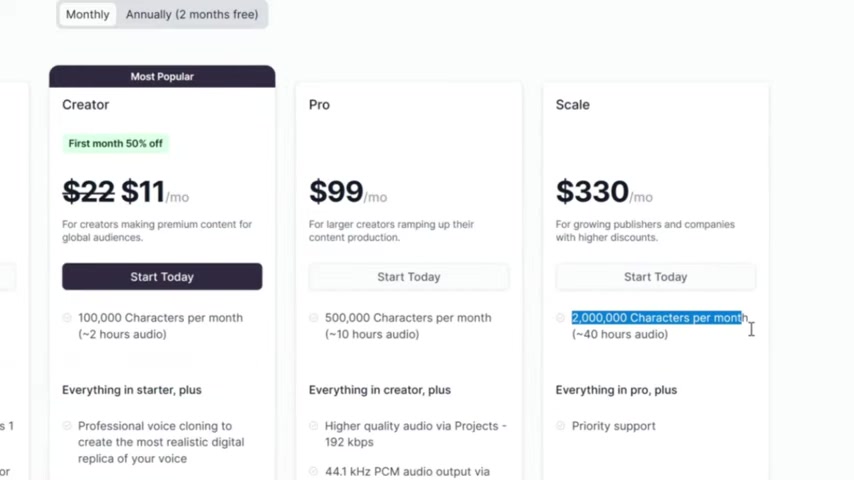The width and height of the screenshot is (854, 480).
Task: Click the First month 50% off badge
Action: click(x=115, y=144)
